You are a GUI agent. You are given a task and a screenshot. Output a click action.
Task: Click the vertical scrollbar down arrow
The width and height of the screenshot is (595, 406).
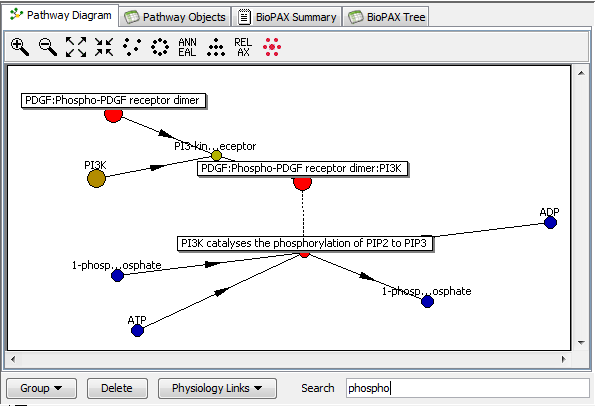tap(581, 343)
